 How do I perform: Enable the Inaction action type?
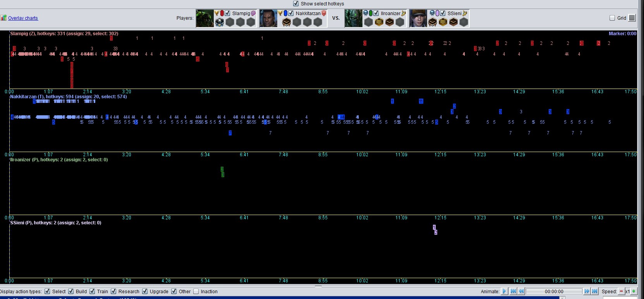196,291
